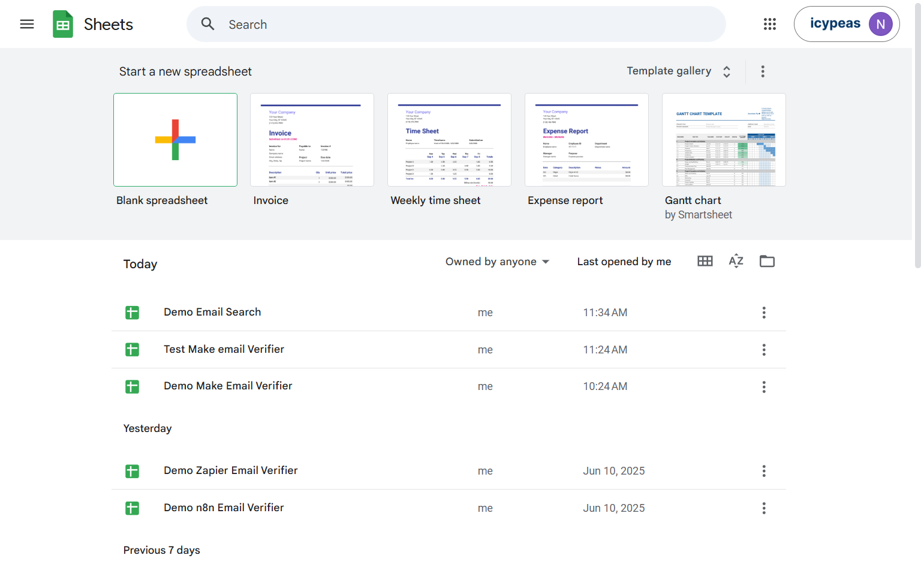Open the Weekly time sheet template thumbnail
Screen dimensions: 924x567
(x=449, y=140)
